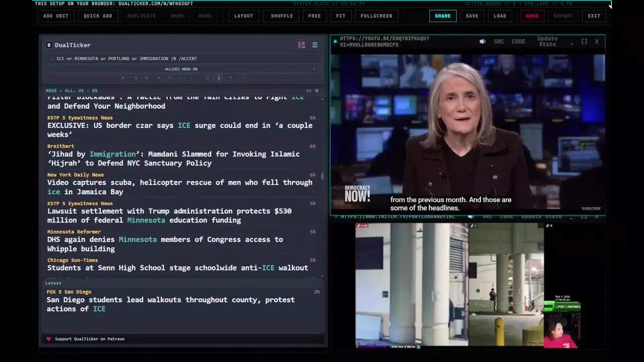Close the YouTube unit with X
The height and width of the screenshot is (362, 644).
[597, 42]
